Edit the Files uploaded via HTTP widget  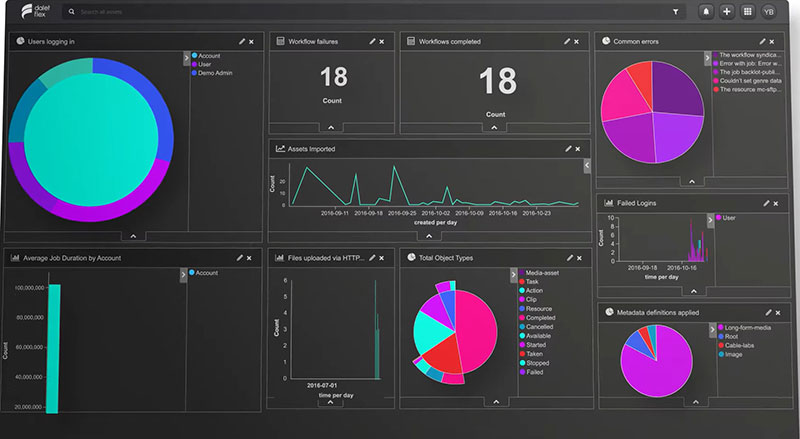coord(372,258)
